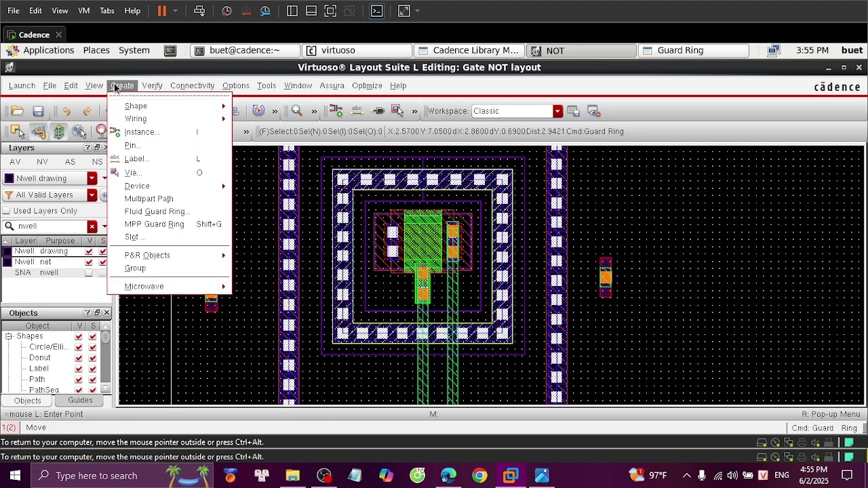The height and width of the screenshot is (488, 868).
Task: Click the circular redraw icon with red center
Action: tap(258, 111)
